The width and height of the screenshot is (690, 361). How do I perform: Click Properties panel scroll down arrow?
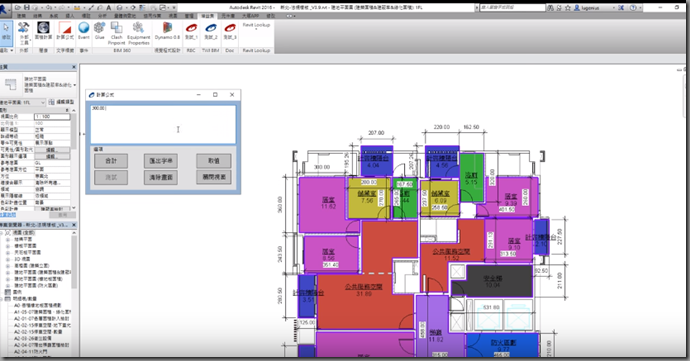click(x=73, y=208)
